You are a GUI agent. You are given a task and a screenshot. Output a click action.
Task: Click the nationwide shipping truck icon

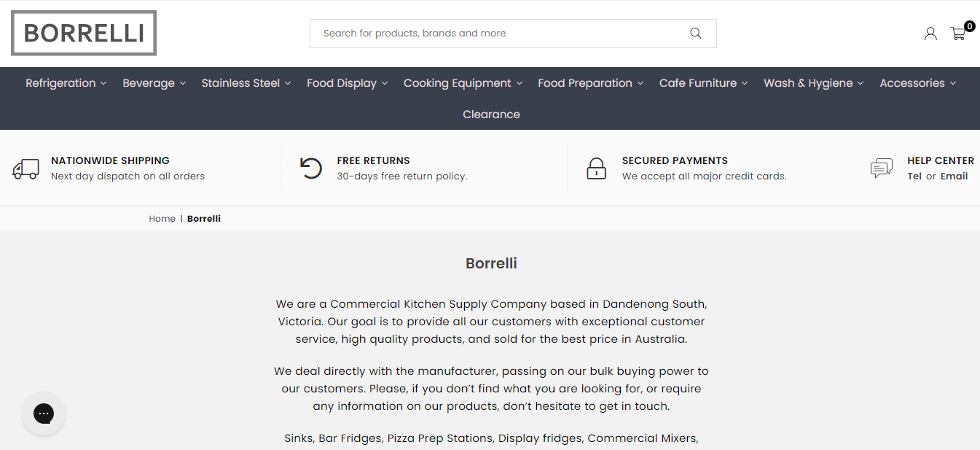click(x=26, y=168)
